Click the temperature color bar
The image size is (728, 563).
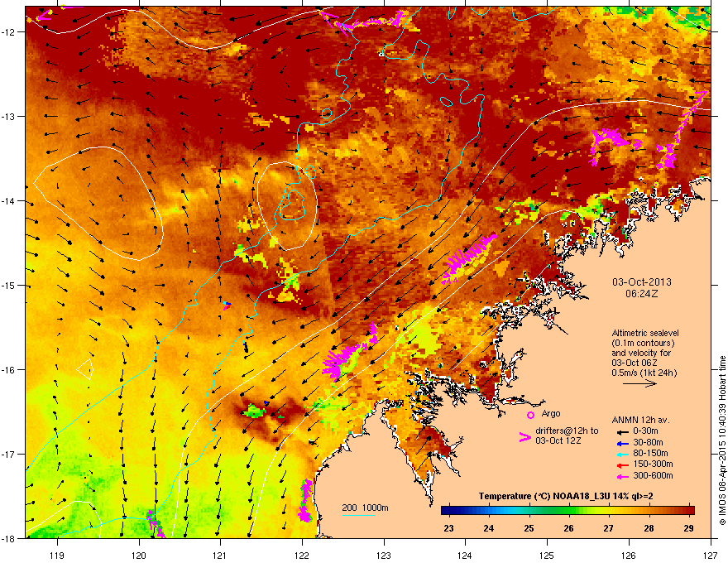568,510
